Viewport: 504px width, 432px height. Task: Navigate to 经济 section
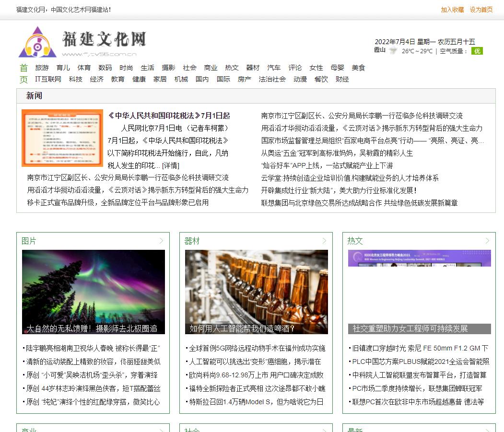96,79
